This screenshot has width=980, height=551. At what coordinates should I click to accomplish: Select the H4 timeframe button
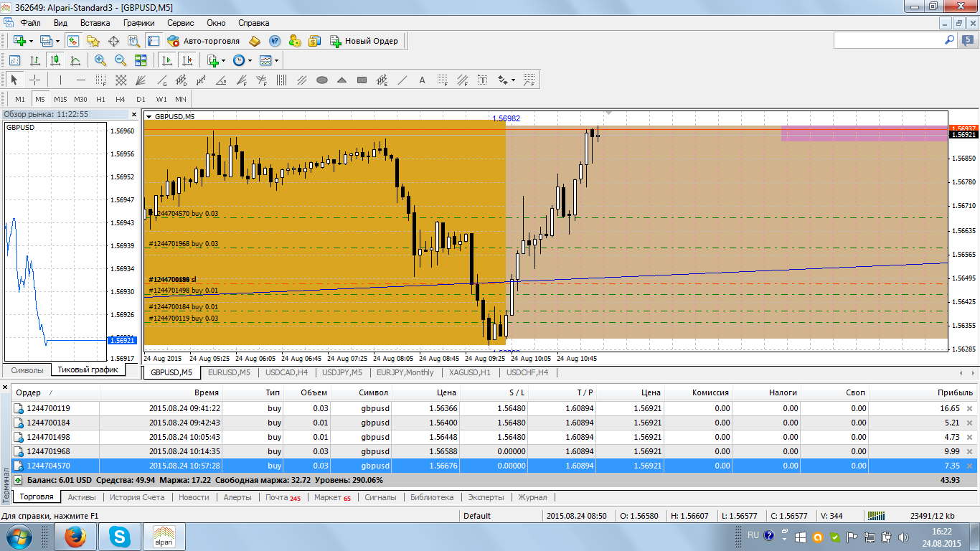coord(121,99)
